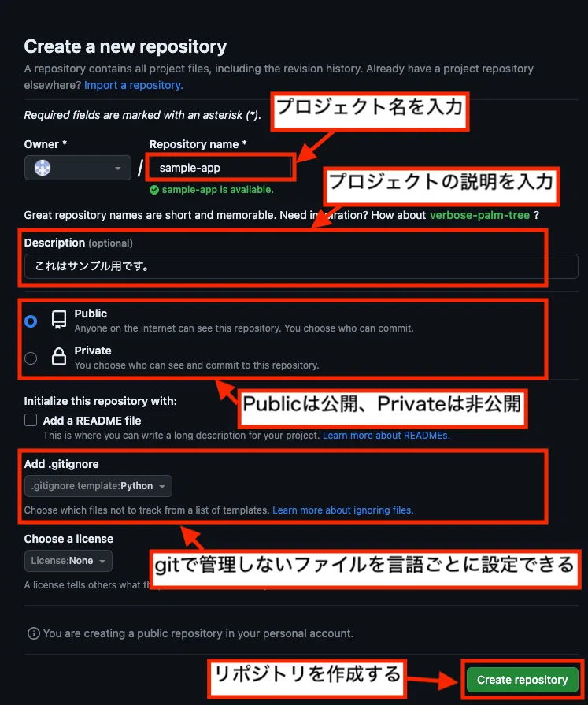The width and height of the screenshot is (588, 705).
Task: Enable the Add a README file checkbox
Action: coord(31,420)
